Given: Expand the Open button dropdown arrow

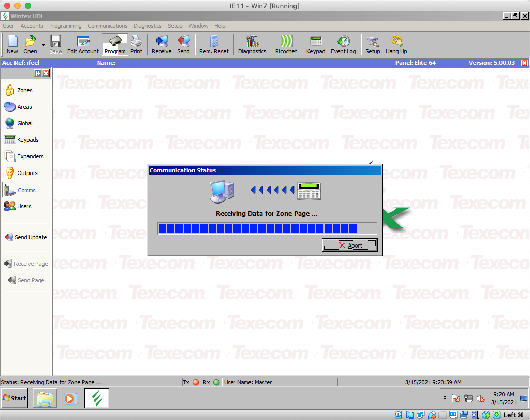Looking at the screenshot, I should 43,45.
